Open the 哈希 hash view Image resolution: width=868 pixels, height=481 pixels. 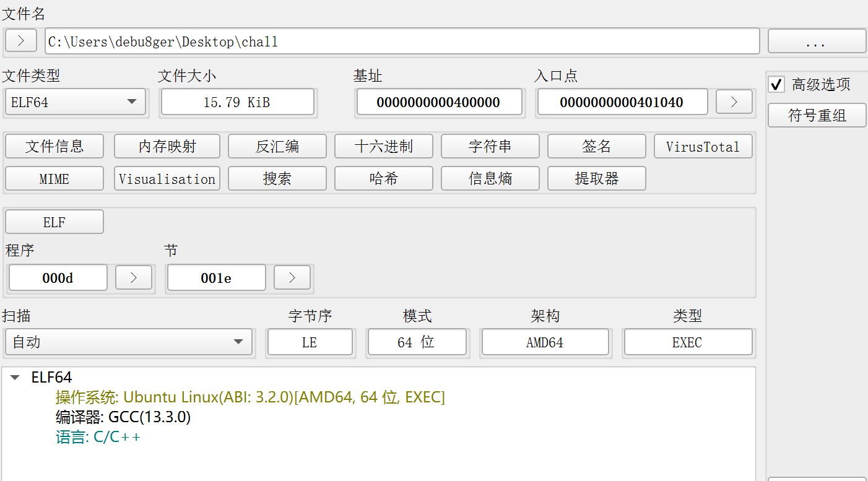(383, 179)
